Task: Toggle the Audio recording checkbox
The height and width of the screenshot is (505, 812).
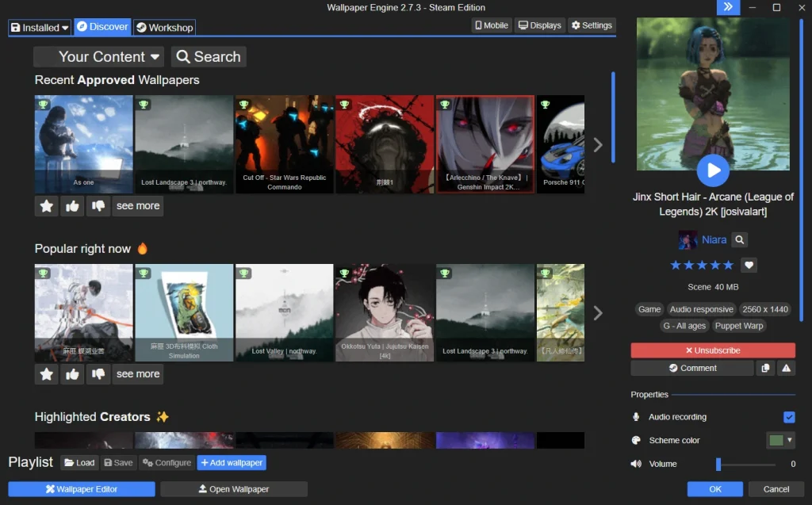Action: coord(789,417)
